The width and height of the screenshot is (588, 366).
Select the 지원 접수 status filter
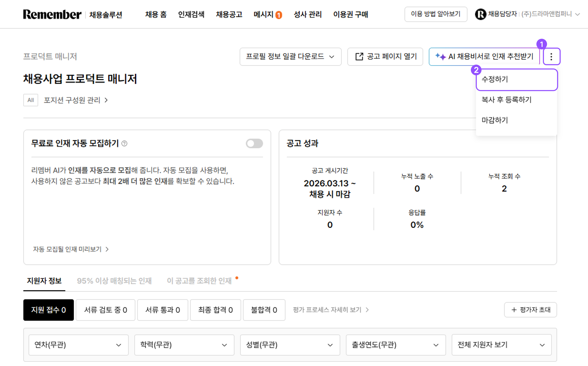pyautogui.click(x=48, y=310)
